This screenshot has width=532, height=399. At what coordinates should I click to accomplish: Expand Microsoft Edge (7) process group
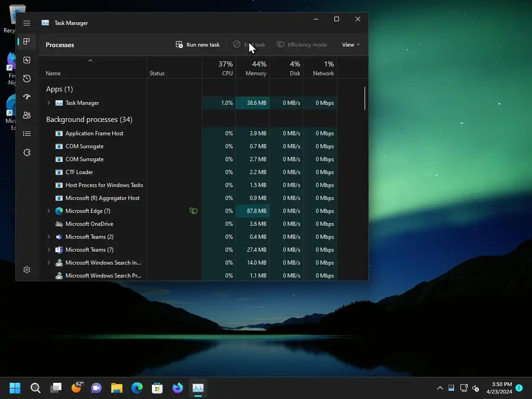point(49,211)
